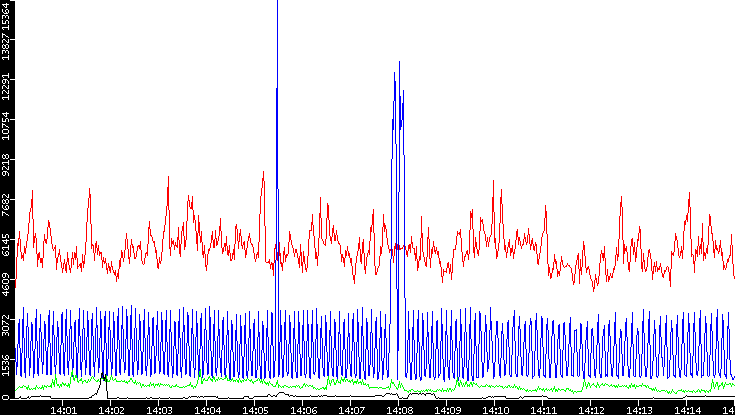Image resolution: width=735 pixels, height=415 pixels.
Task: Click the 14:11 time axis label
Action: (x=543, y=410)
